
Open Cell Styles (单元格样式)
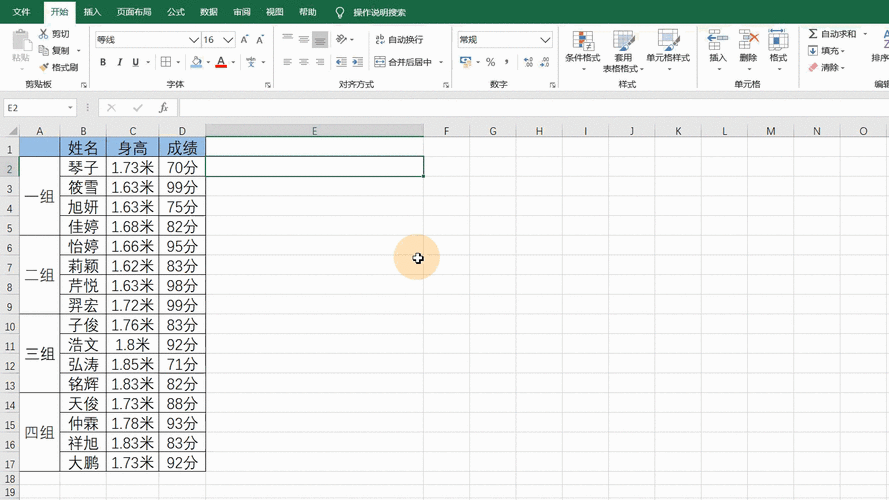click(x=668, y=50)
